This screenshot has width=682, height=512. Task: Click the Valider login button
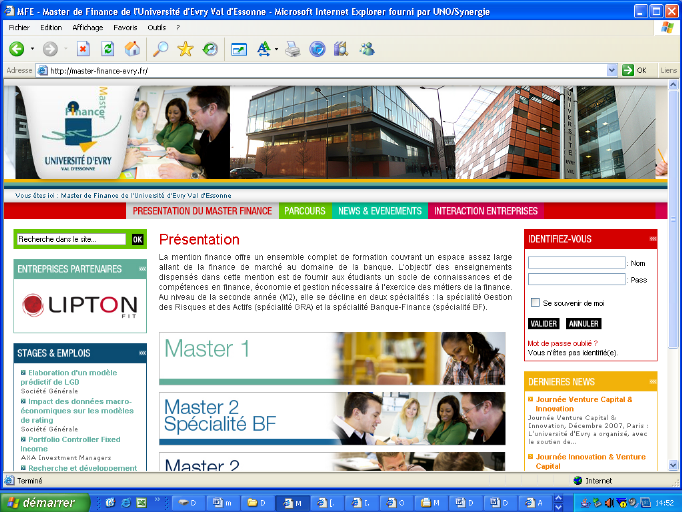click(x=544, y=324)
